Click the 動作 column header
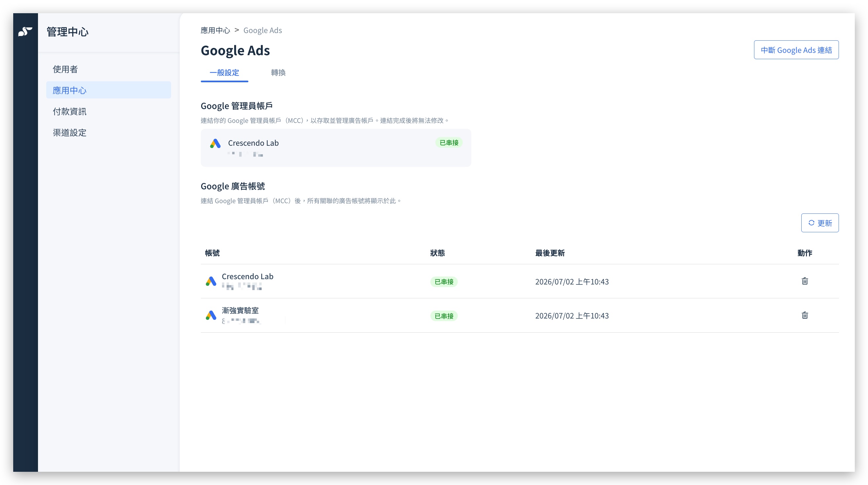Image resolution: width=868 pixels, height=485 pixels. 805,253
